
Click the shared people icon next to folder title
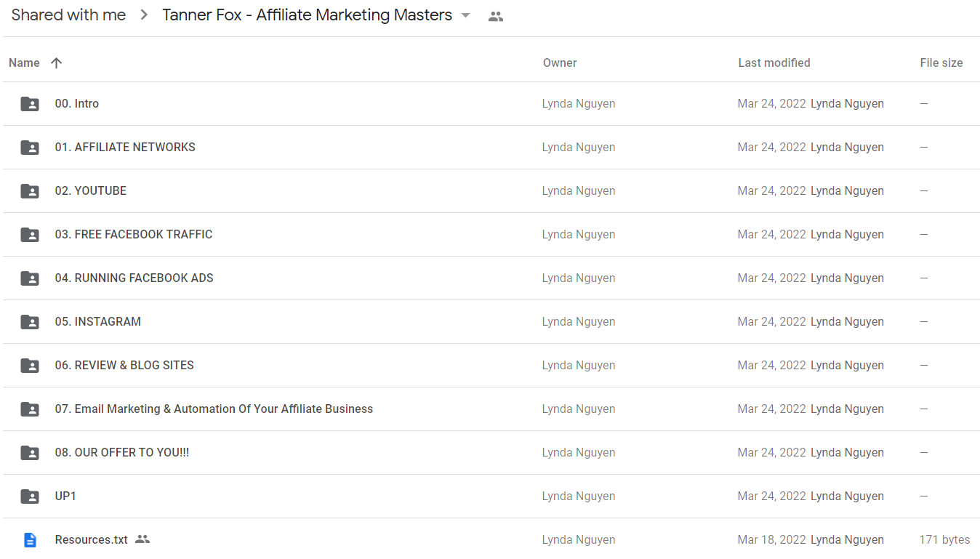click(496, 16)
